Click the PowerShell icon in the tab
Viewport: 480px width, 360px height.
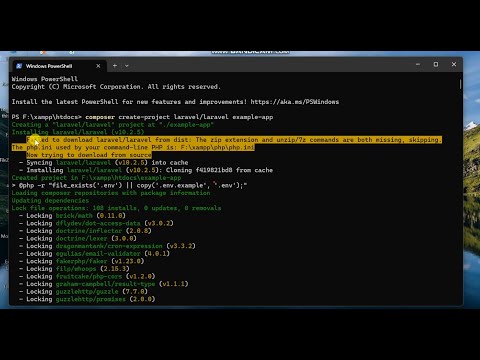point(19,66)
